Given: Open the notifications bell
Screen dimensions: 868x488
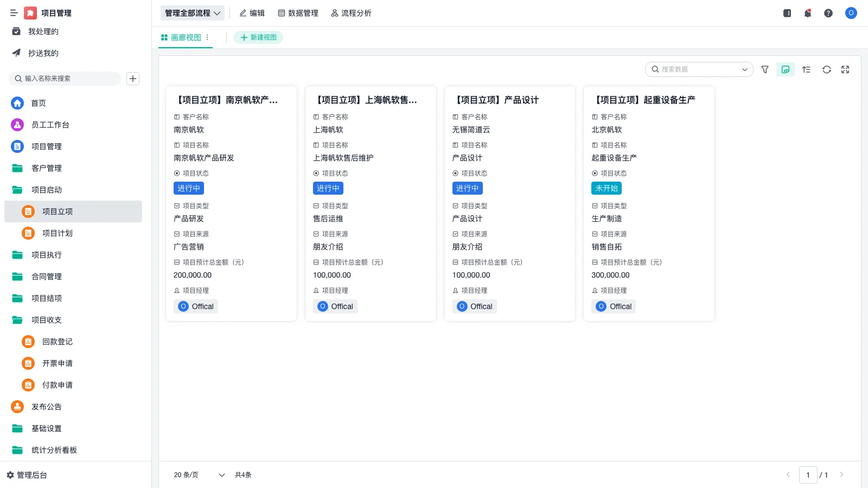Looking at the screenshot, I should point(808,13).
